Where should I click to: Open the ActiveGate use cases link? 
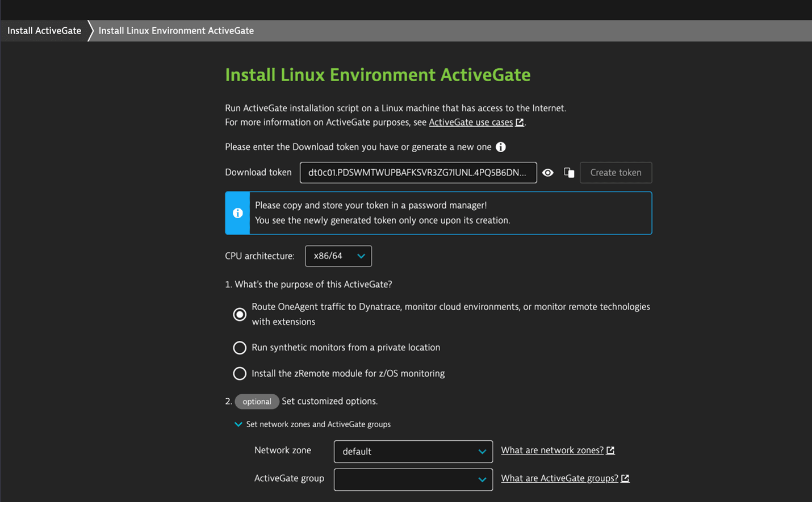[x=470, y=122]
